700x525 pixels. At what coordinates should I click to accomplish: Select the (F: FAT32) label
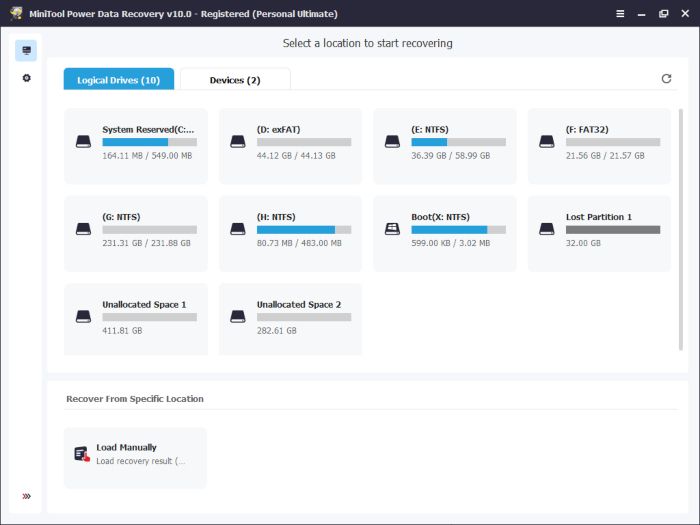pos(587,129)
